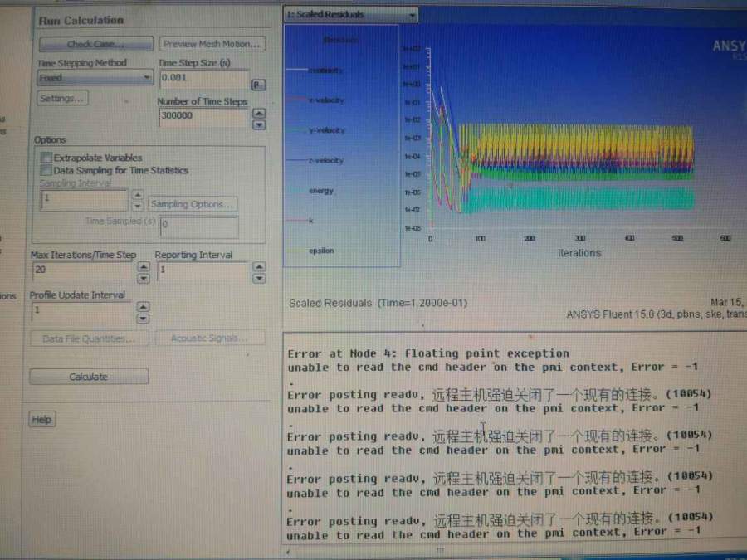
Task: Toggle Data Sampling for Time Statistics
Action: pos(46,170)
